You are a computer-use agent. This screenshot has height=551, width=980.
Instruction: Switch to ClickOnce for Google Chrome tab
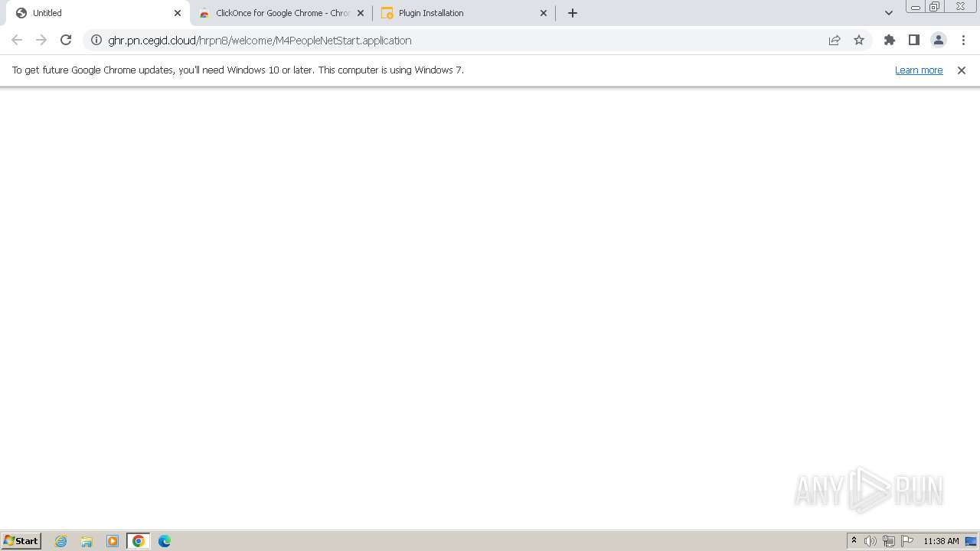click(x=282, y=13)
